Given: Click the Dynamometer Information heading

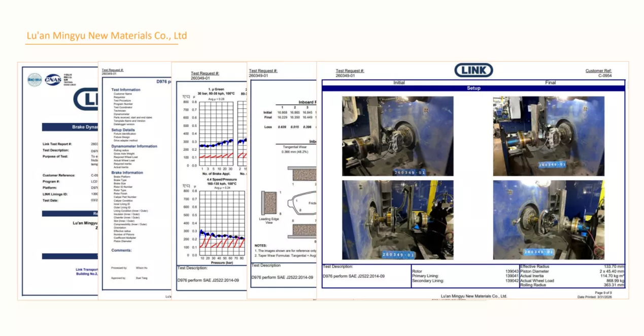Looking at the screenshot, I should point(134,146).
